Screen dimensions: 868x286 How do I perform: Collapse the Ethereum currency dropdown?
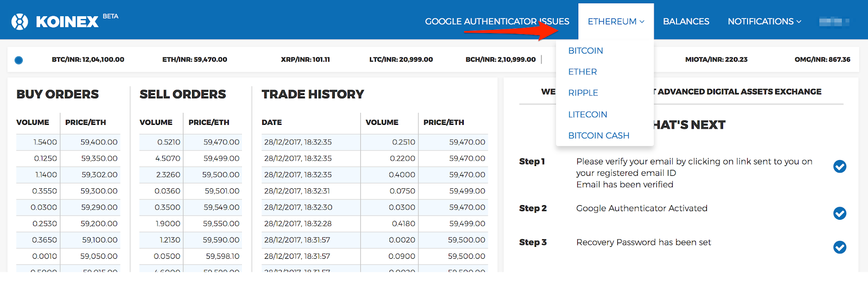(616, 22)
